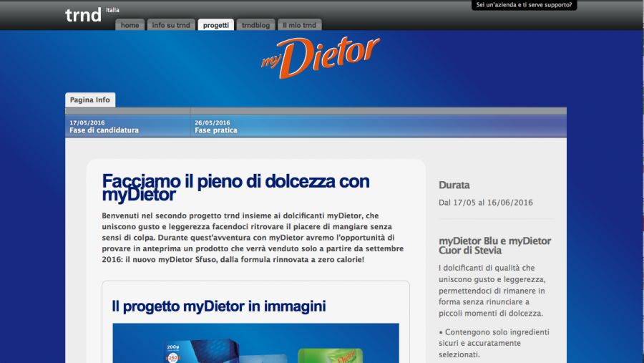Click the orange myDietor brand logo

click(320, 57)
